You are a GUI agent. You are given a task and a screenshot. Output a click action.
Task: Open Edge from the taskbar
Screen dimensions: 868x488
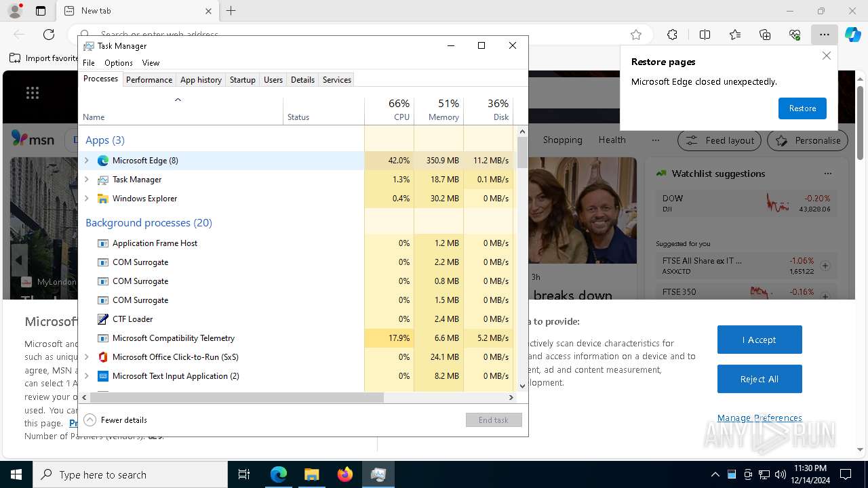279,474
